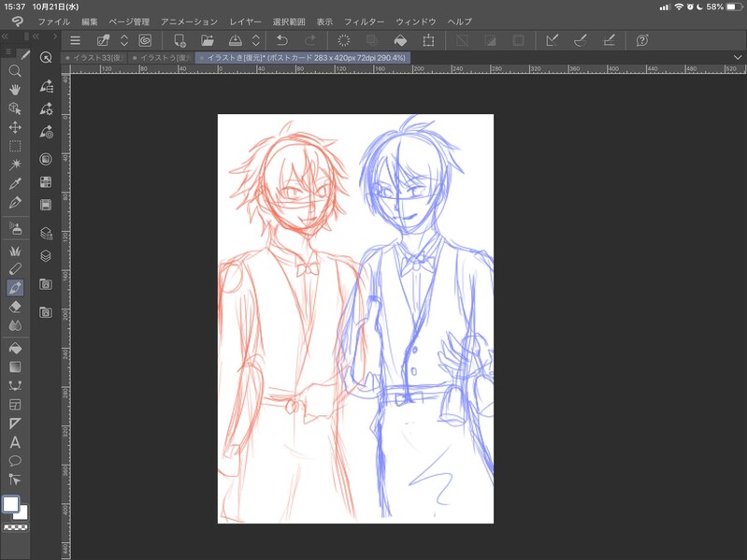Screen dimensions: 747x560
Task: Select the highlighted Brush tool
Action: tap(15, 288)
